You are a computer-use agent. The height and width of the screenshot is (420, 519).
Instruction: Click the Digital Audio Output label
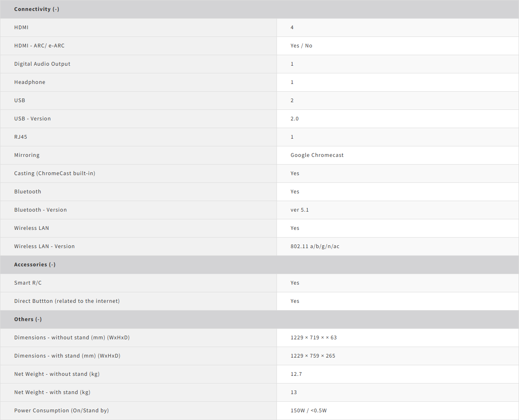click(x=42, y=64)
